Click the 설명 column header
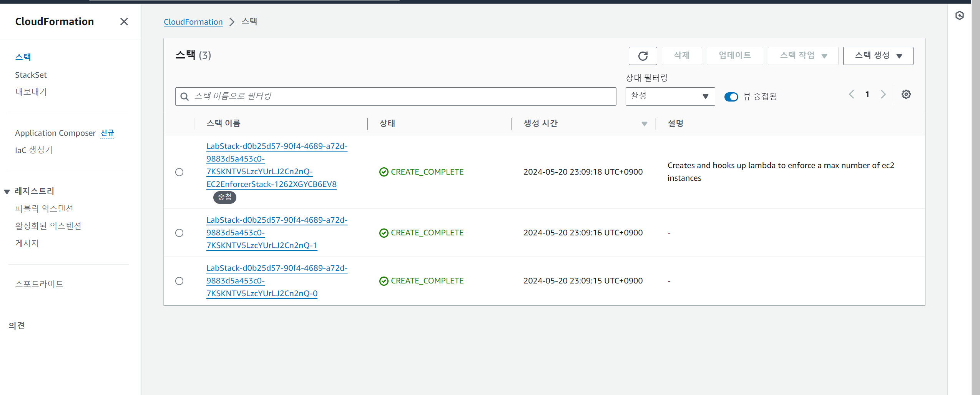The width and height of the screenshot is (980, 395). coord(676,123)
